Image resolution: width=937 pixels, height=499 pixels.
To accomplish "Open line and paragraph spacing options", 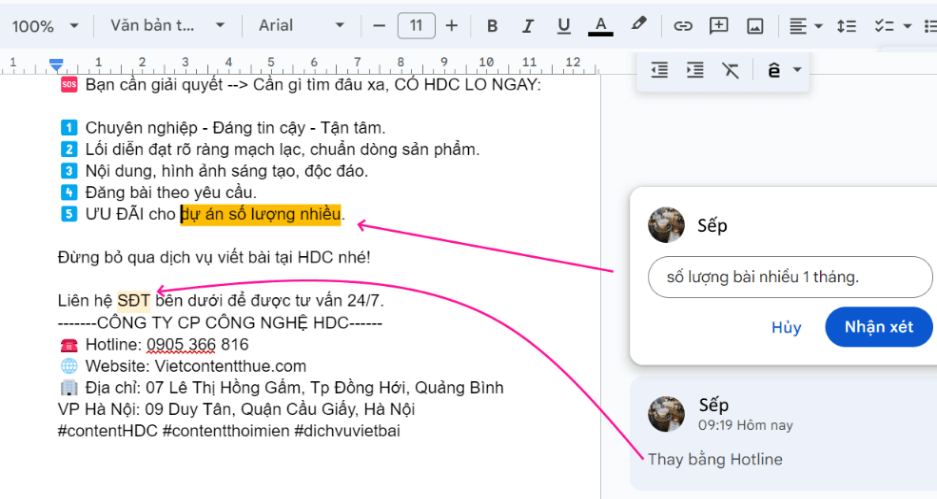I will pos(846,26).
